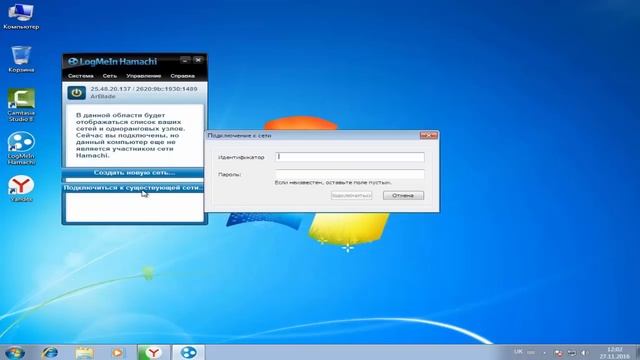Screen dimensions: 640x360
Task: Open the Система menu
Action: [x=80, y=76]
